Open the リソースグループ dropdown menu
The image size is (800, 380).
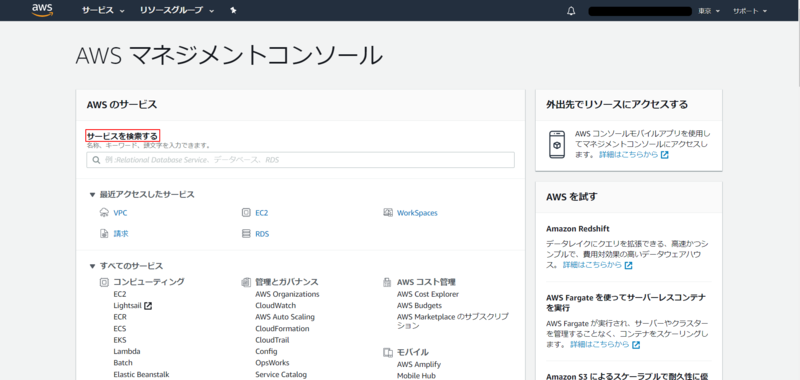pos(177,10)
